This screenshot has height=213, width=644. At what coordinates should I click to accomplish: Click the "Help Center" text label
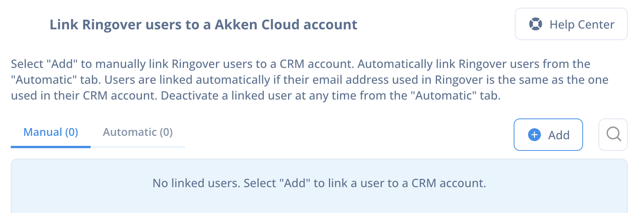(x=582, y=25)
